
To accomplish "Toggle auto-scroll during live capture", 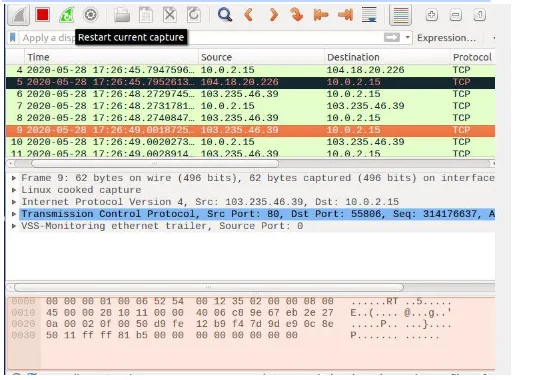I will pyautogui.click(x=370, y=15).
